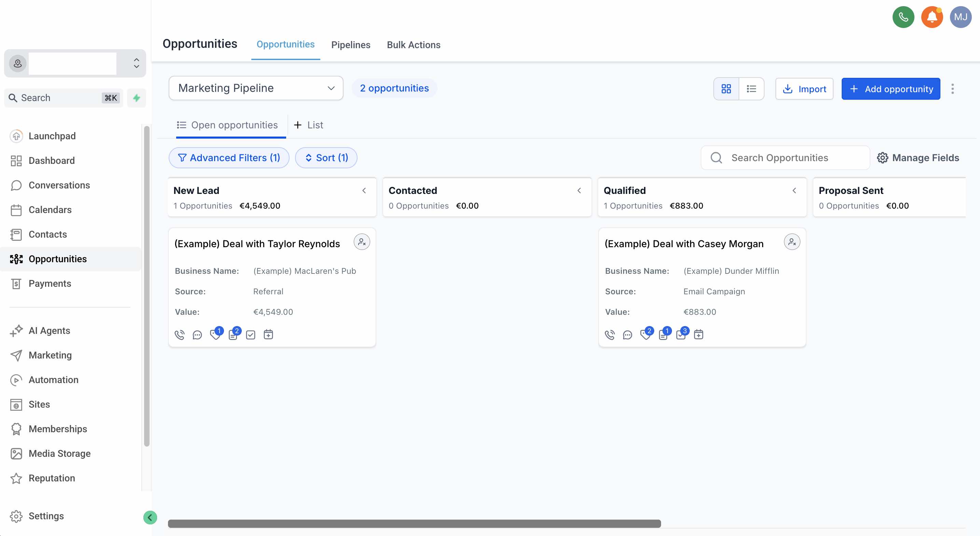Expand the Marketing Pipeline dropdown
The width and height of the screenshot is (980, 536).
(256, 88)
